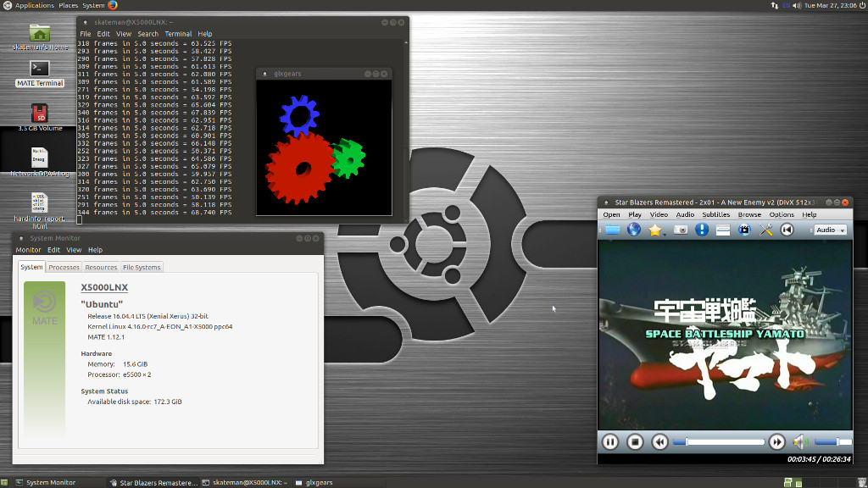This screenshot has width=868, height=488.
Task: Click the yellow star favorites icon
Action: 654,230
